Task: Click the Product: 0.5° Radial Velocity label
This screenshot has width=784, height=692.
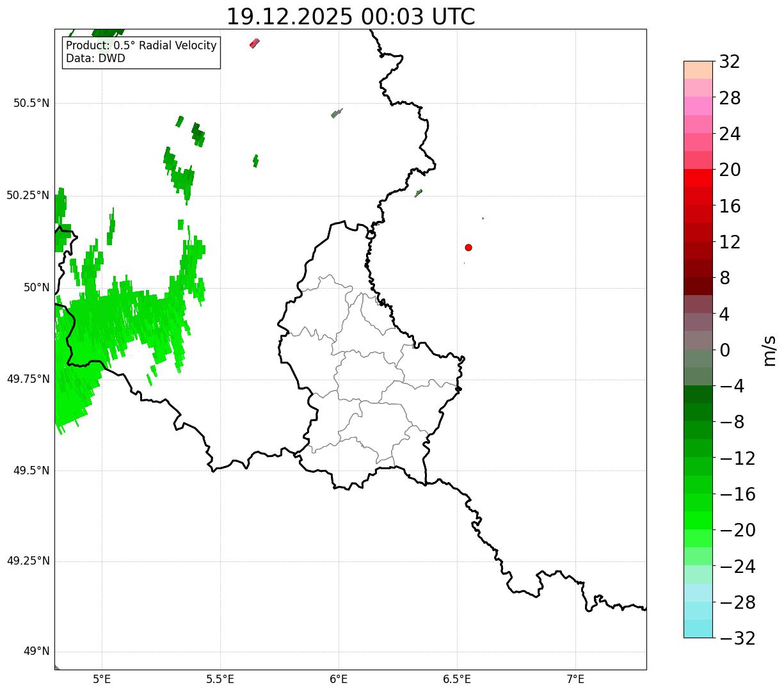Action: click(x=141, y=46)
